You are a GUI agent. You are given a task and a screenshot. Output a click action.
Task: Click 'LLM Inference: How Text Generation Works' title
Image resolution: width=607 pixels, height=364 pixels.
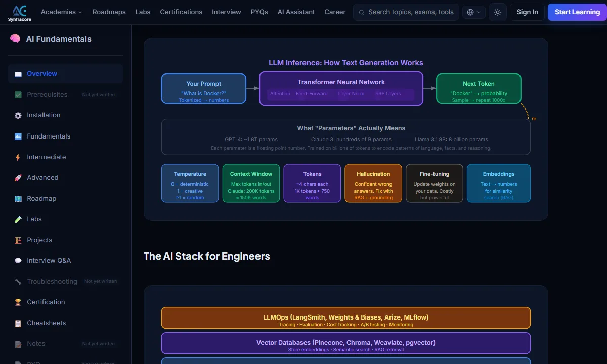346,63
